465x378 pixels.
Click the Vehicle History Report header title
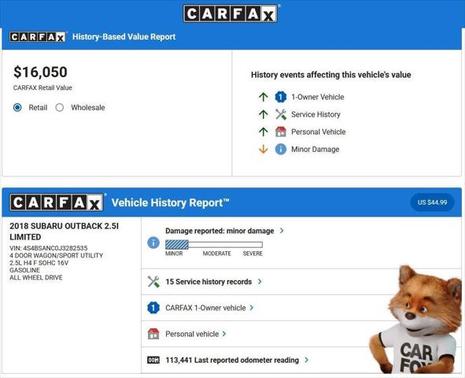[x=170, y=203]
